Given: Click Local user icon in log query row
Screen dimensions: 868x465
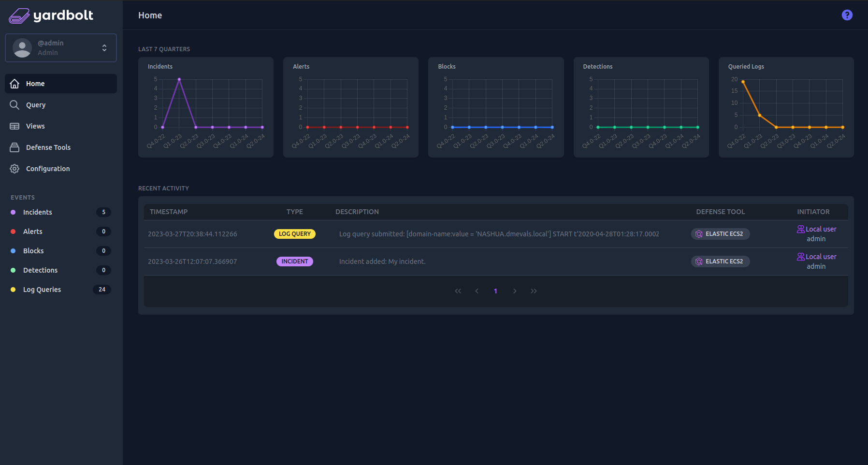Looking at the screenshot, I should pos(801,229).
